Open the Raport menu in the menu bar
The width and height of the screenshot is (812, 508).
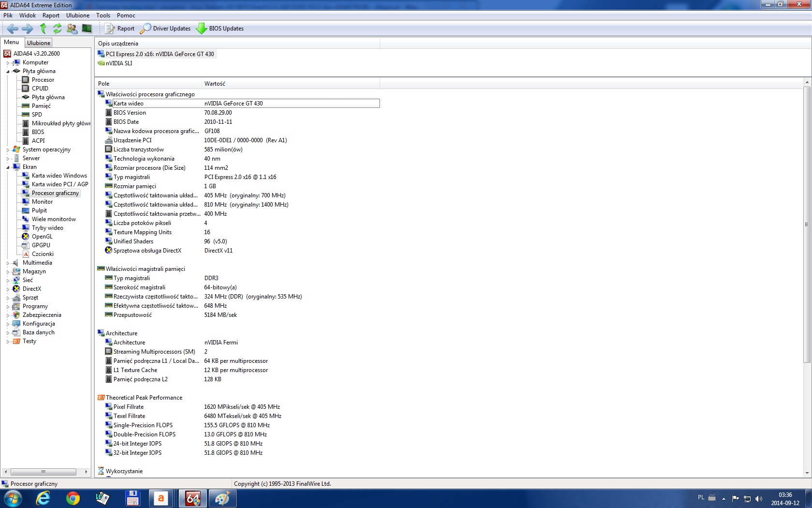point(51,15)
